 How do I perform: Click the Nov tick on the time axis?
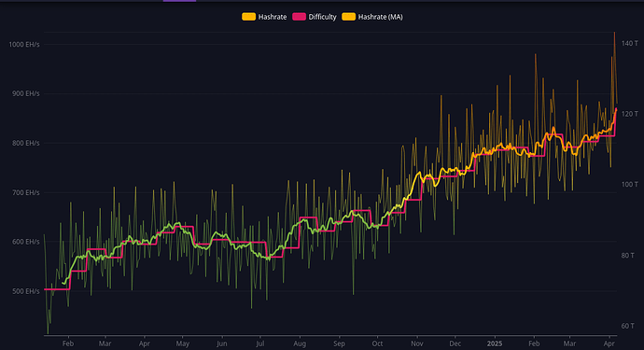417,343
